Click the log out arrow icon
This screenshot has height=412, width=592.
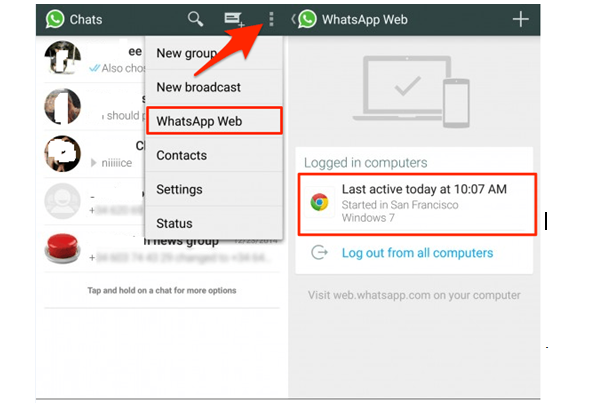[319, 252]
